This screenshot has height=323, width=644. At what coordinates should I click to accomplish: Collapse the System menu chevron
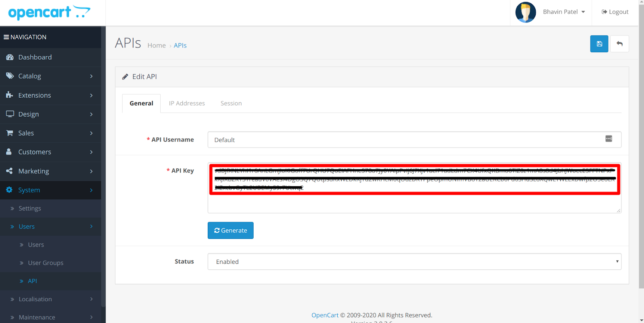click(91, 190)
